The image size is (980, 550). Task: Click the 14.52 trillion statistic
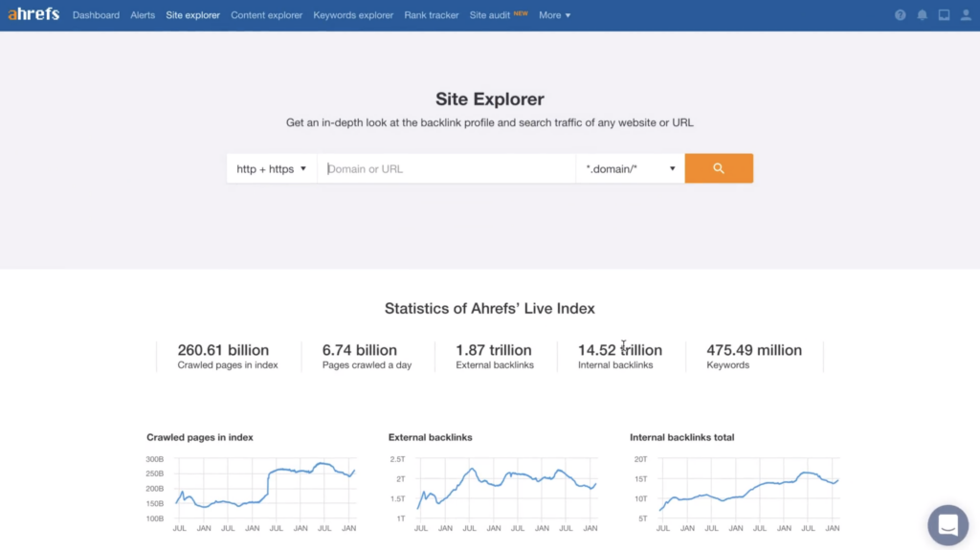(620, 350)
